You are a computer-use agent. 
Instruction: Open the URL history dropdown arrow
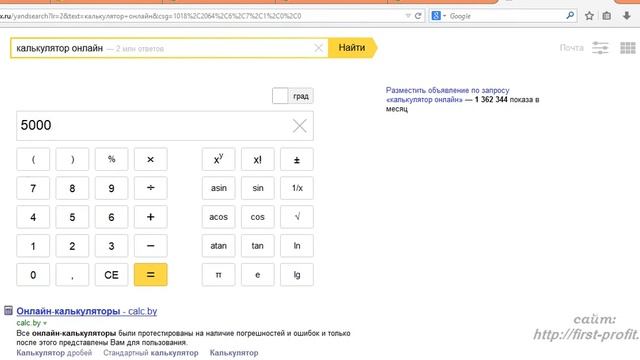pos(408,16)
